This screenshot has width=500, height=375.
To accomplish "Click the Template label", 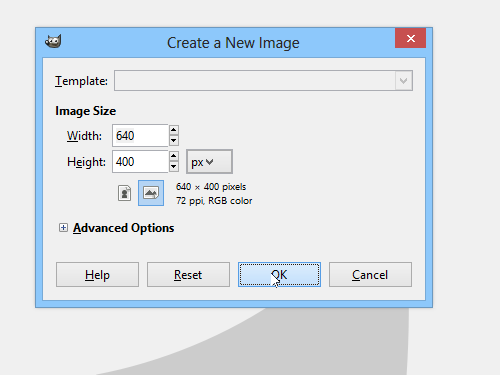I will point(81,81).
